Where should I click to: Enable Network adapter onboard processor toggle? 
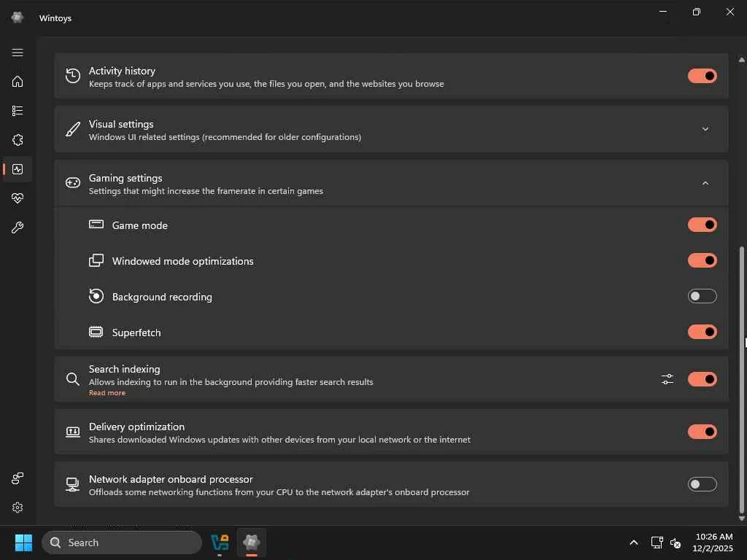(x=703, y=484)
